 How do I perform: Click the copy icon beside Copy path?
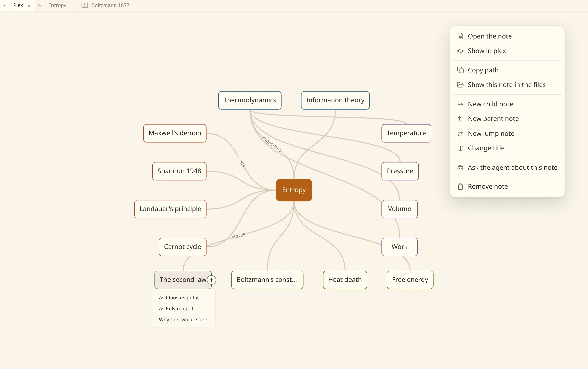460,70
